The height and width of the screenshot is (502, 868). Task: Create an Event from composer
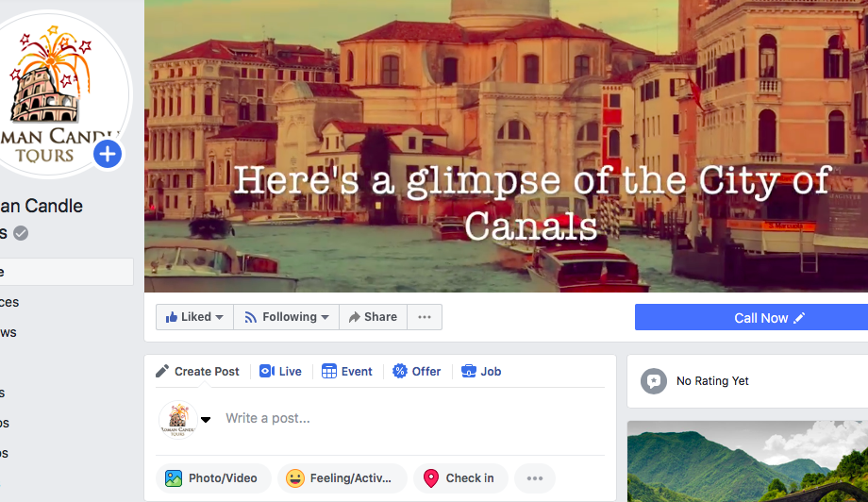[347, 372]
